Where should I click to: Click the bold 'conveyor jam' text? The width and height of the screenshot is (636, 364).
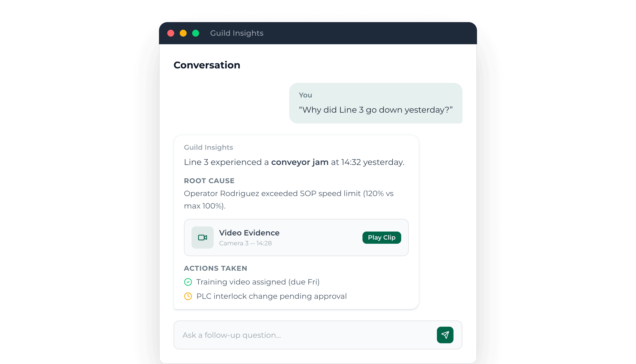pos(300,162)
